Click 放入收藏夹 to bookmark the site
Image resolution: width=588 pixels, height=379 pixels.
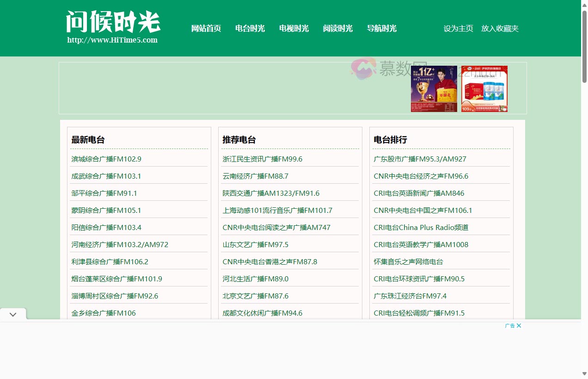500,28
